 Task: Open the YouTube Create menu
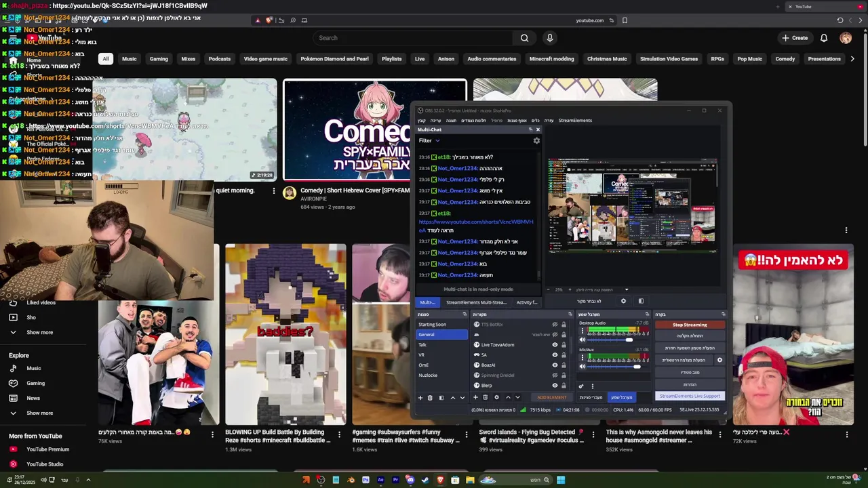click(x=795, y=38)
